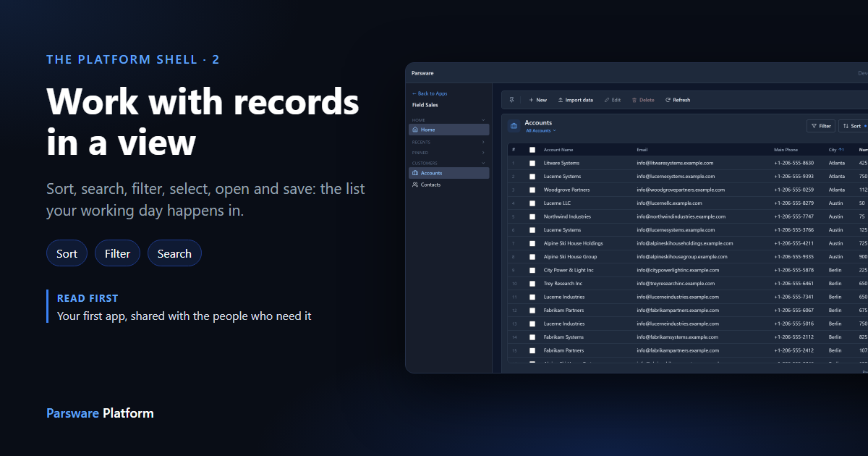This screenshot has height=456, width=868.
Task: Open the Alpine Ski House Group account
Action: 570,257
